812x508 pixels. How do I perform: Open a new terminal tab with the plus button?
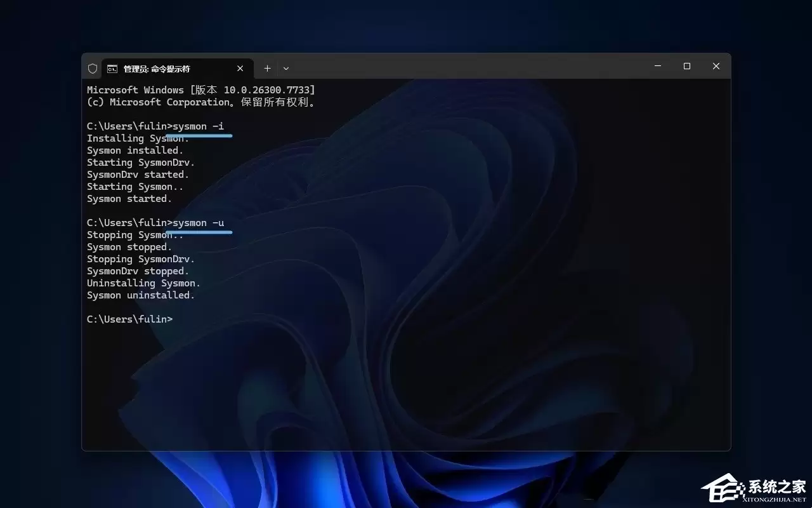click(x=267, y=68)
